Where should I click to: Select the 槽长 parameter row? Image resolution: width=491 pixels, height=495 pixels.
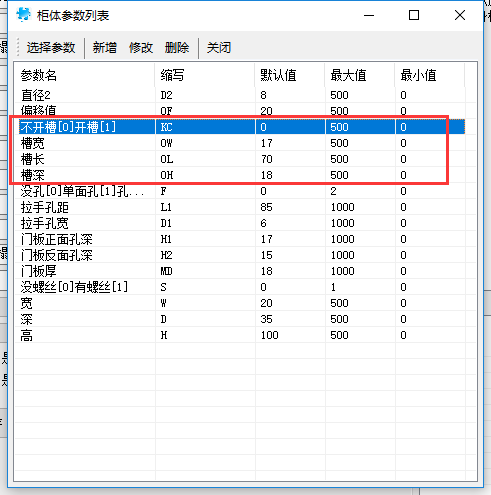pos(240,159)
